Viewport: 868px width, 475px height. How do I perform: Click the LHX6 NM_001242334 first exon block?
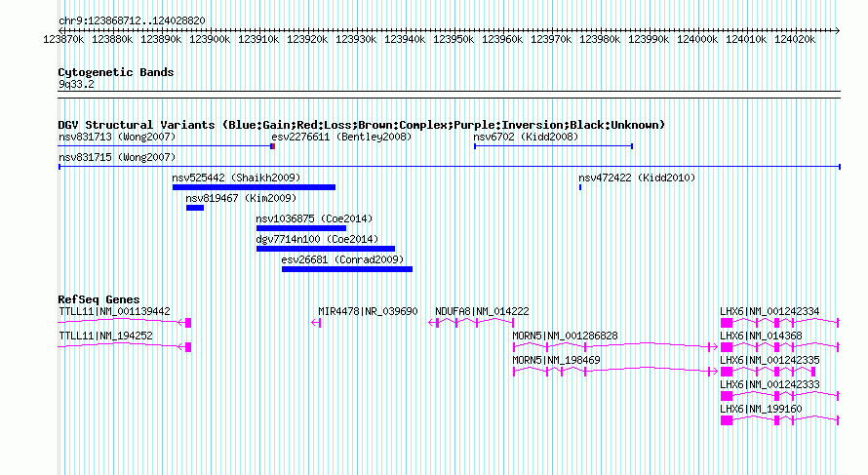727,323
